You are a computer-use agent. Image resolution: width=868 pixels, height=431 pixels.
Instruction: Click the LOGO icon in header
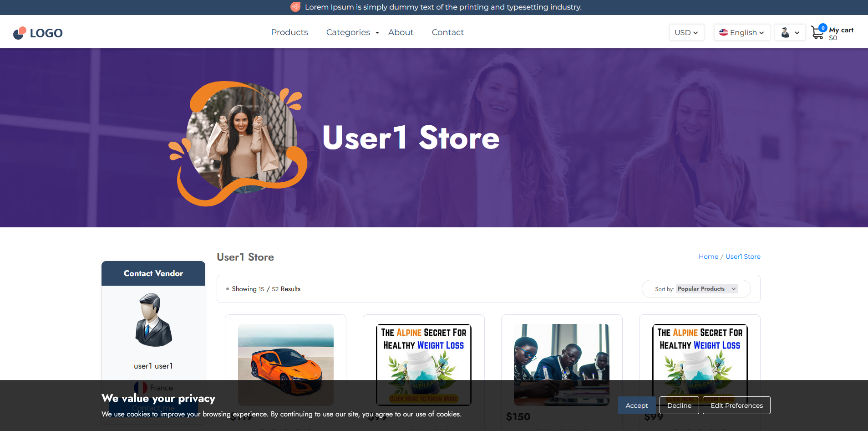pos(20,33)
